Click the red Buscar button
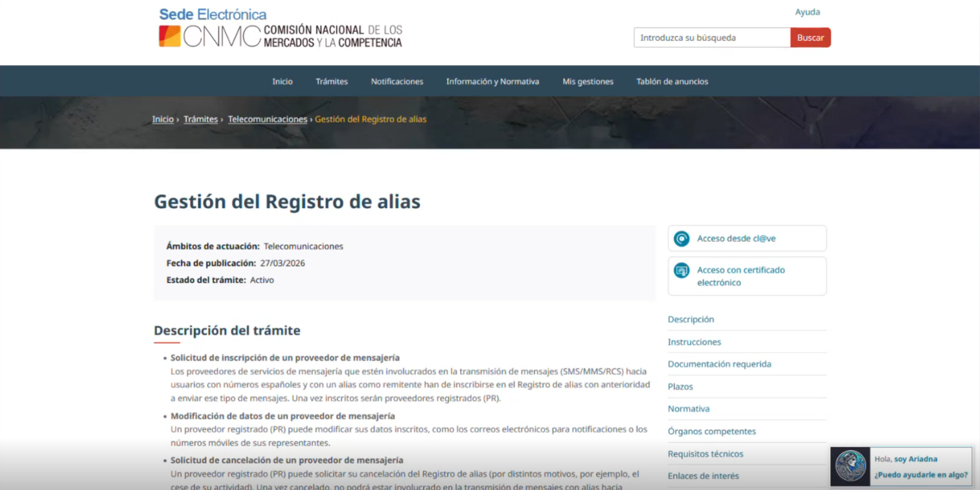980x490 pixels. pos(811,38)
